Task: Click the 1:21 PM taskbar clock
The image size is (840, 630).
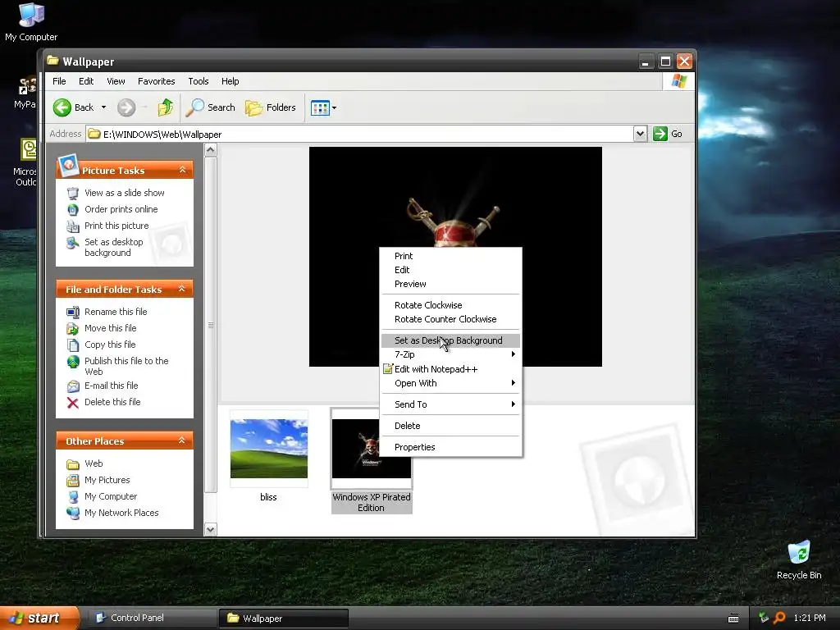Action: click(810, 619)
